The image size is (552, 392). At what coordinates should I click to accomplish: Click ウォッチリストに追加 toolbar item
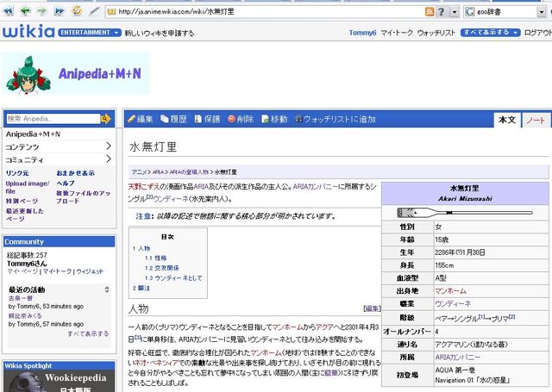click(336, 119)
